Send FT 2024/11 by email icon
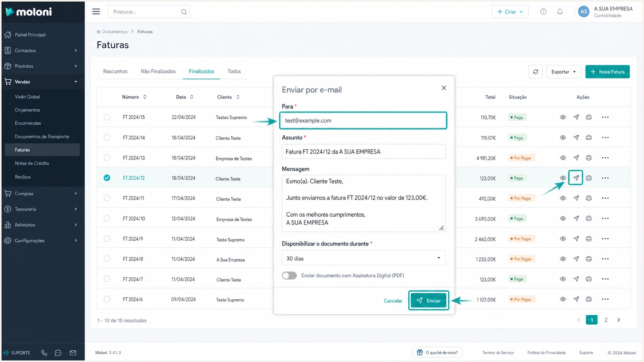Image resolution: width=644 pixels, height=362 pixels. click(x=576, y=198)
